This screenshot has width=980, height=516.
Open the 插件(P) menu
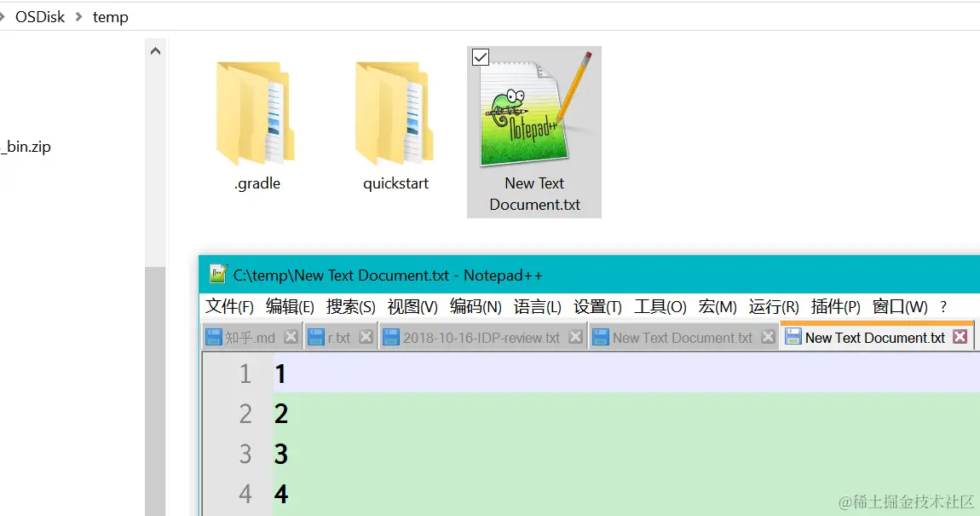[x=836, y=306]
